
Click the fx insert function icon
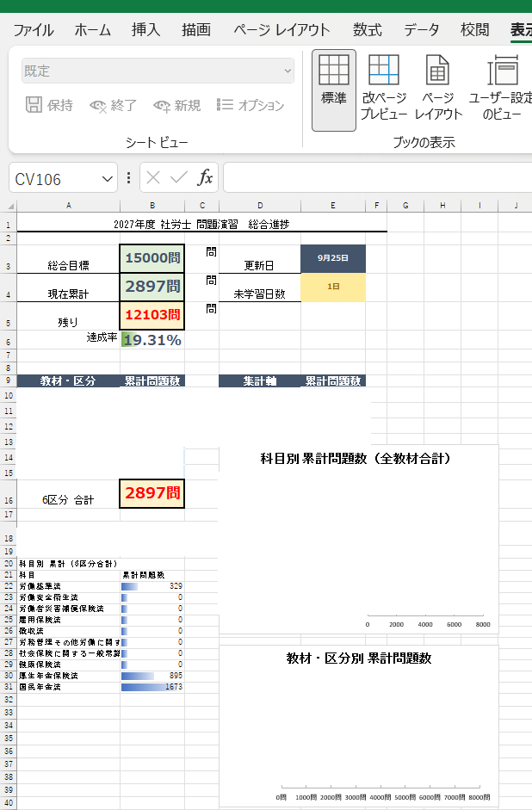(x=205, y=177)
